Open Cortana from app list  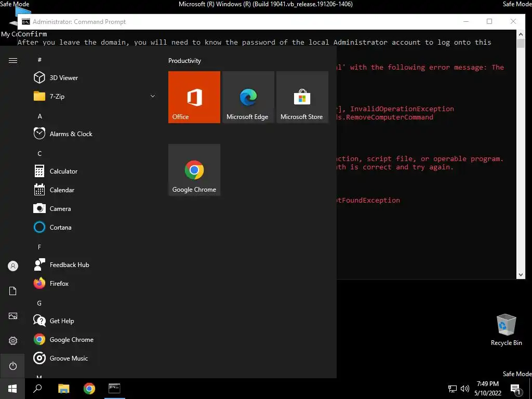pyautogui.click(x=95, y=228)
